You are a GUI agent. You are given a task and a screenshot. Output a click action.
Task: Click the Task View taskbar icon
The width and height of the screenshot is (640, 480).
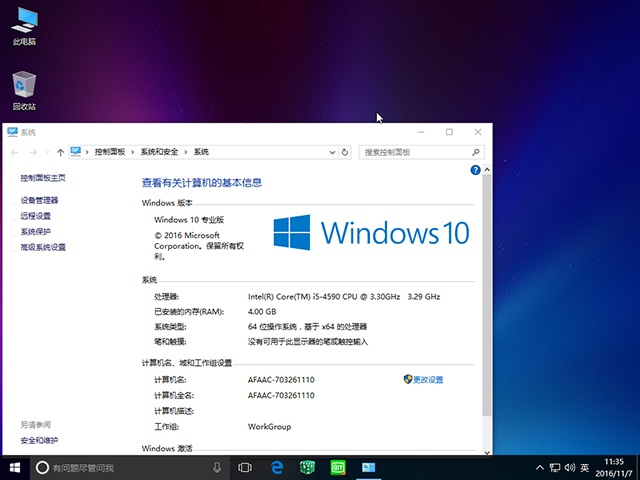tap(244, 467)
